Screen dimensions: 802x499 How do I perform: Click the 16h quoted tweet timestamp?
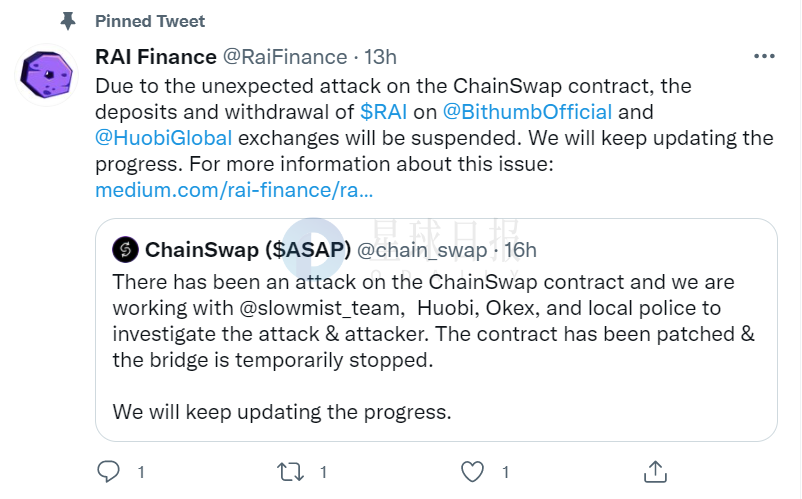(x=520, y=250)
